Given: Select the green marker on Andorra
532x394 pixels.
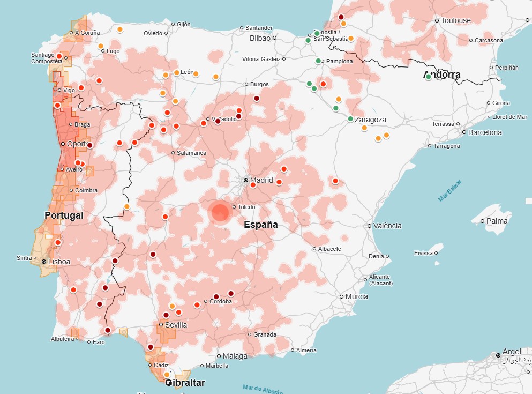Looking at the screenshot, I should coord(428,77).
